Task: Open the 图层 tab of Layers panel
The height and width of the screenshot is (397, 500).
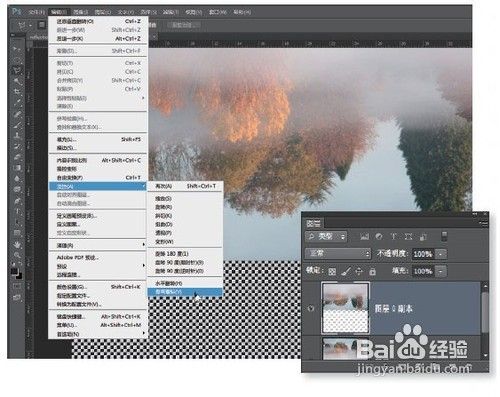Action: click(314, 223)
